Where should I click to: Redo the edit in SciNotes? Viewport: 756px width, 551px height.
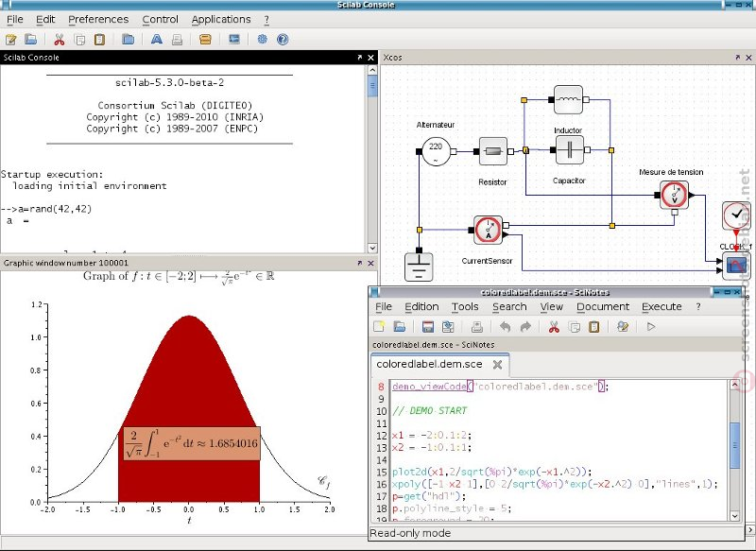(x=525, y=327)
